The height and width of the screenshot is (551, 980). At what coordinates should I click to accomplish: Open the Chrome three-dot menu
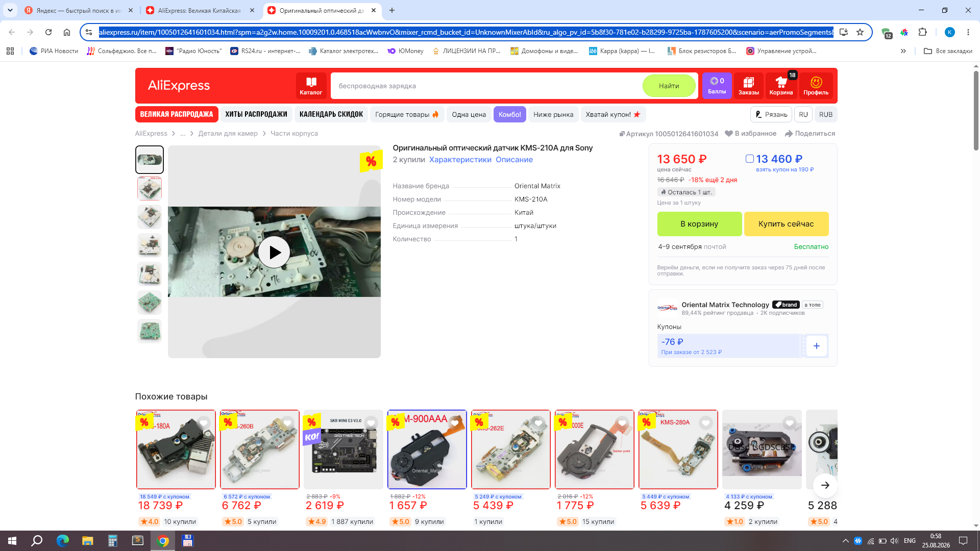pyautogui.click(x=968, y=32)
